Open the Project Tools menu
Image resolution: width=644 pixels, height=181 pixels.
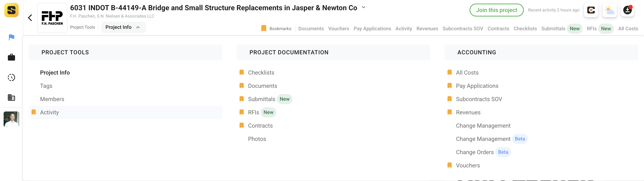(x=82, y=27)
